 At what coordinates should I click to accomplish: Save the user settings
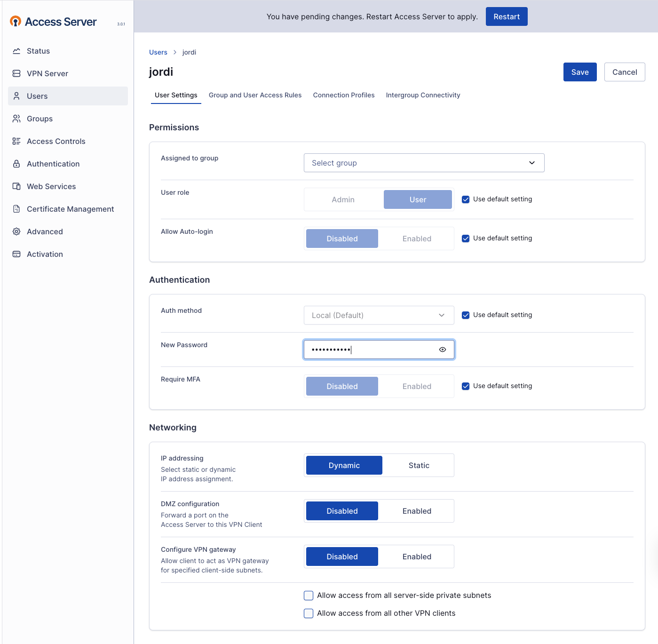[x=579, y=72]
